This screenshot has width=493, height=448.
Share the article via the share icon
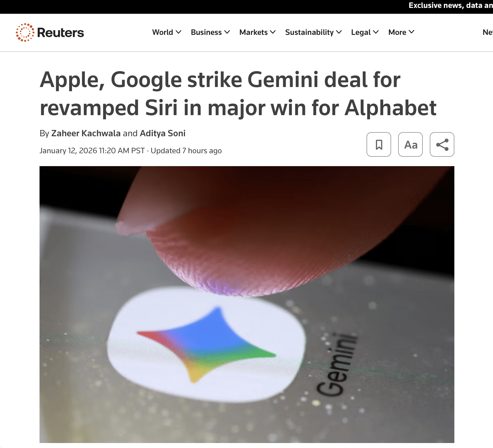[442, 144]
